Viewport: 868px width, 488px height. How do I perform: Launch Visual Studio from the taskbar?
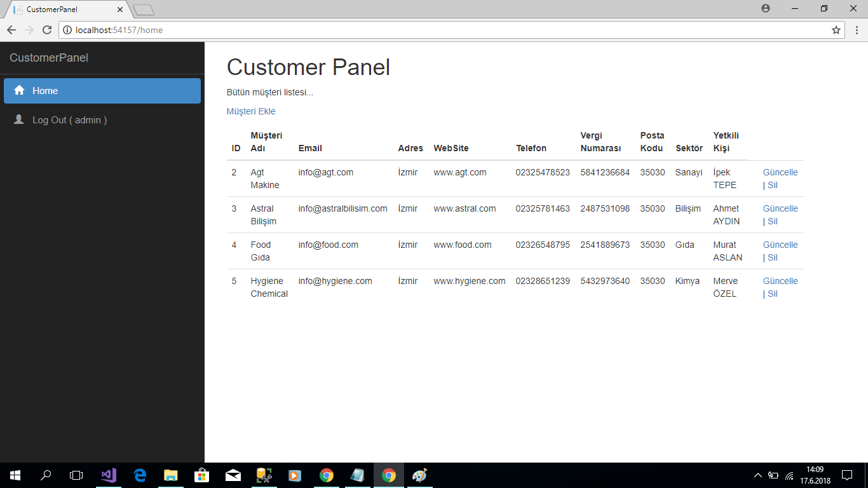pos(109,475)
